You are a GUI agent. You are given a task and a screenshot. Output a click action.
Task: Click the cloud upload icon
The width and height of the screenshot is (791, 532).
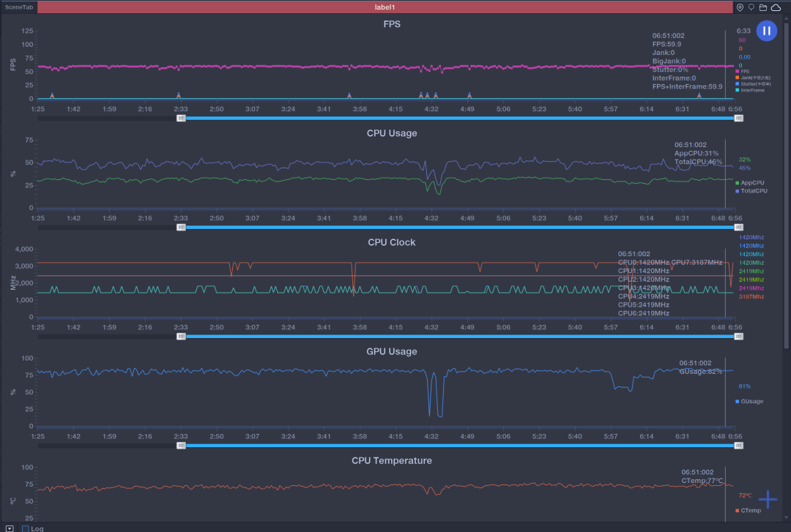click(776, 7)
